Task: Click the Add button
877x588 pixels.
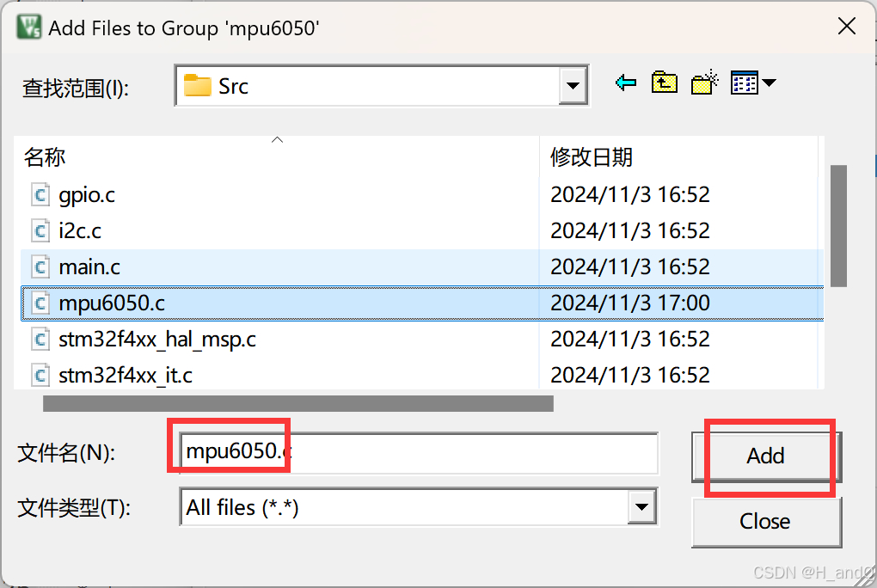Action: click(764, 456)
